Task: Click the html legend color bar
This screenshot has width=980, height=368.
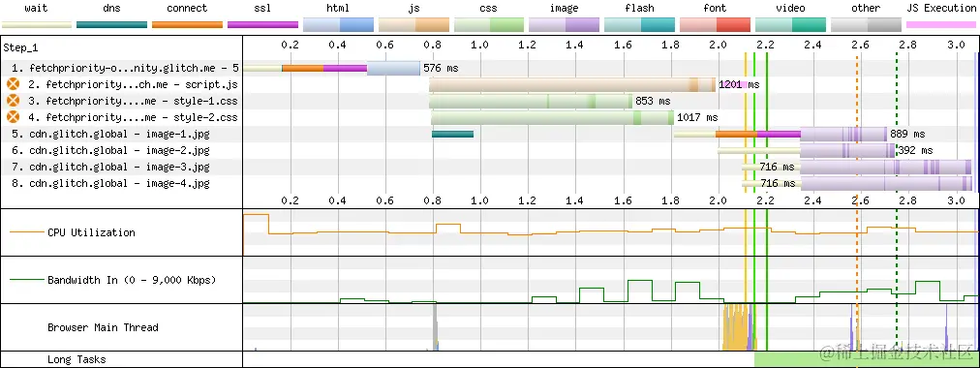Action: (338, 25)
